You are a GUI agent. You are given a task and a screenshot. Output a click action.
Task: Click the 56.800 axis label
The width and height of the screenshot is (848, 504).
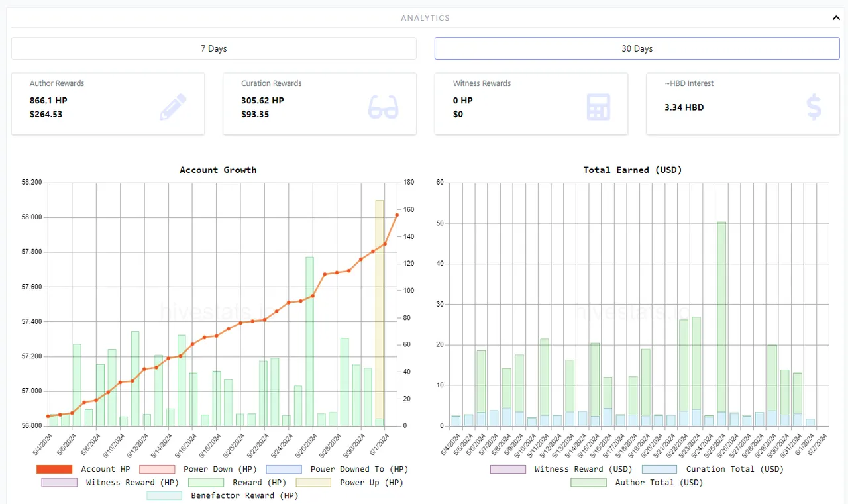31,426
